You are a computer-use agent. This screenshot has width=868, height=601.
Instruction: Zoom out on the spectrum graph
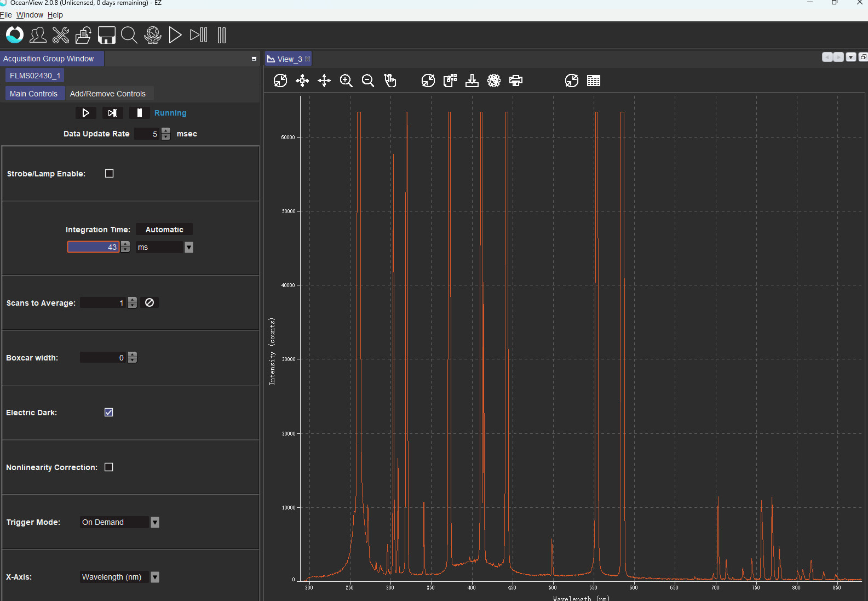point(368,81)
